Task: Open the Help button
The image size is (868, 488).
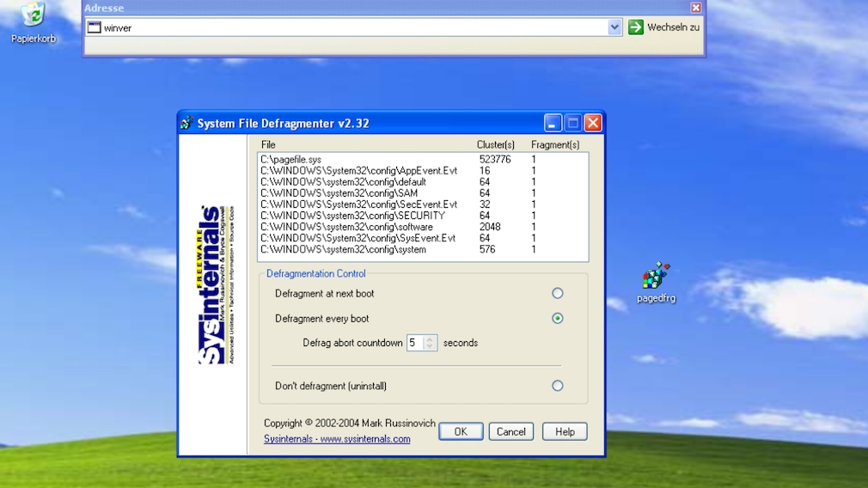Action: coord(565,431)
